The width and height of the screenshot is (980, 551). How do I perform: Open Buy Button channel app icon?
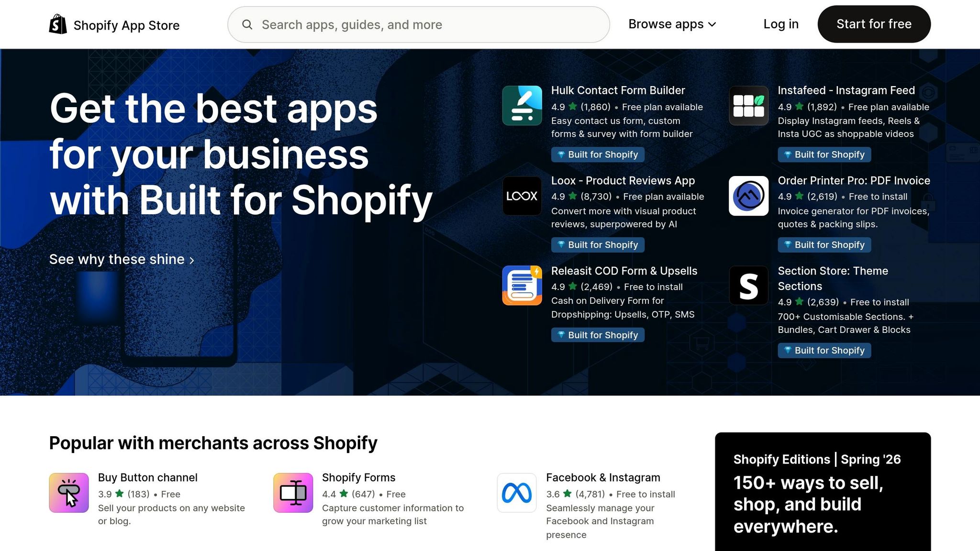click(69, 493)
